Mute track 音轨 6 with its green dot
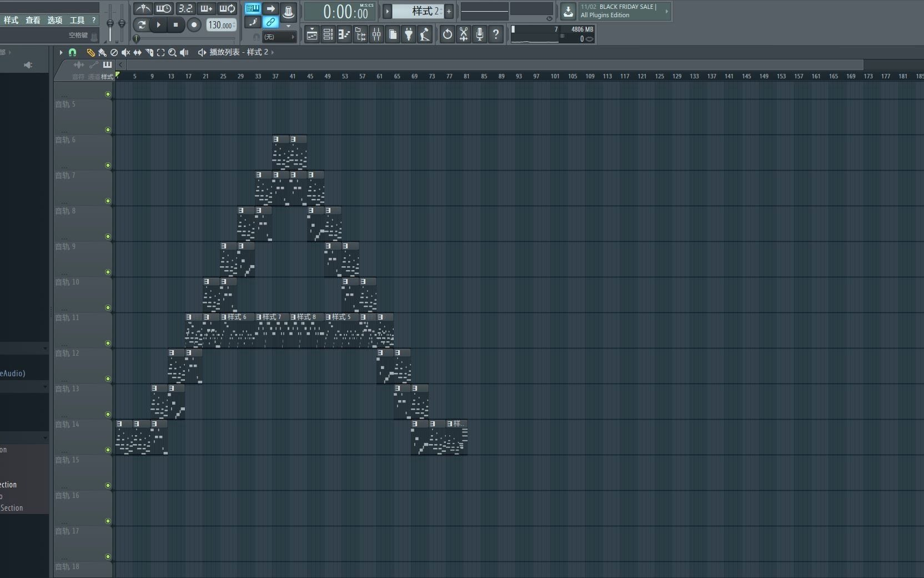 (x=108, y=166)
